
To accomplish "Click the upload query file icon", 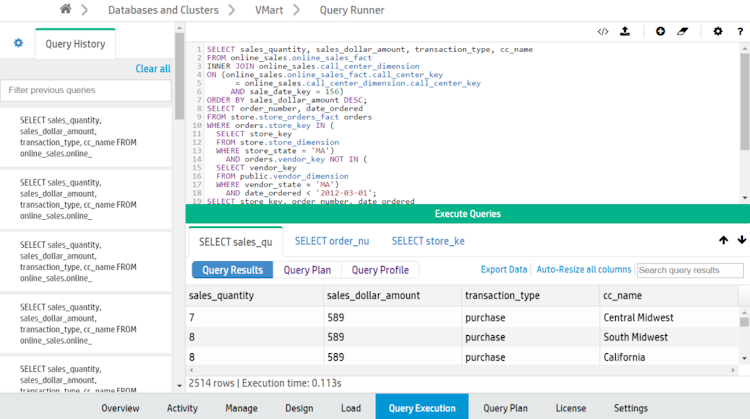I will point(625,31).
